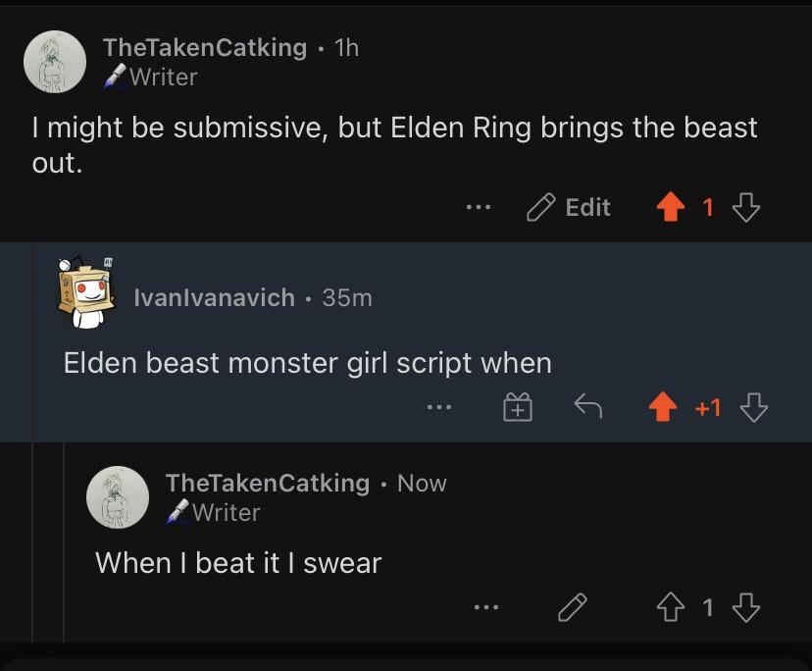Downvote the top TheTakenCatking comment

[x=746, y=207]
